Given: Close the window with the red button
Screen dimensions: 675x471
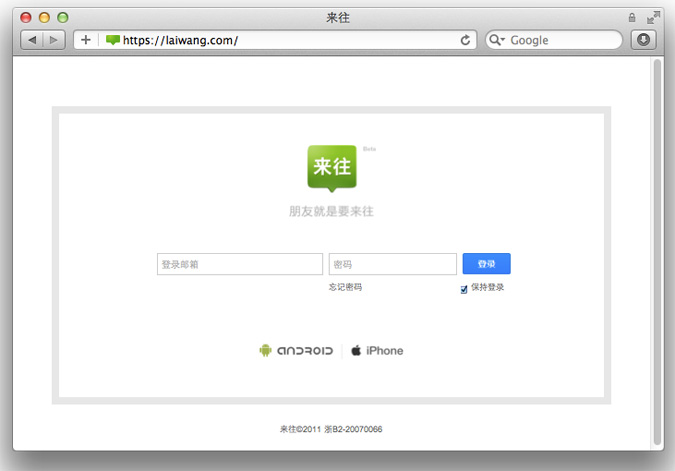Looking at the screenshot, I should click(26, 17).
